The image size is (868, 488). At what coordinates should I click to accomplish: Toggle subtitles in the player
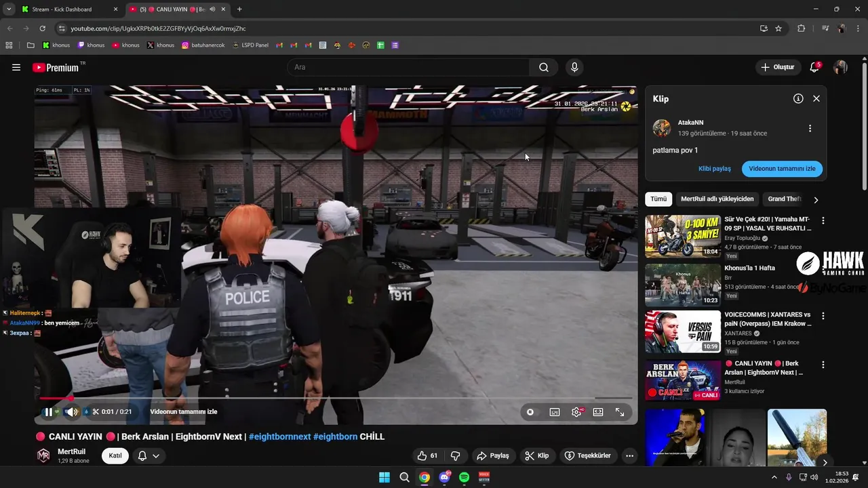[555, 412]
